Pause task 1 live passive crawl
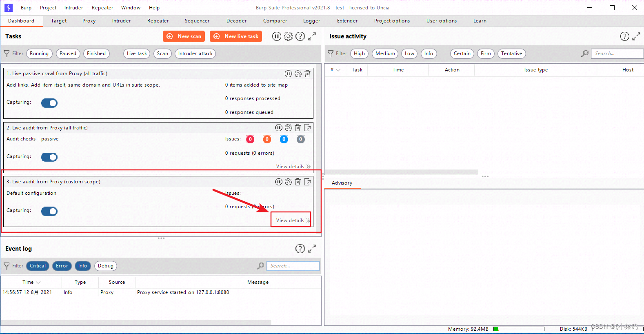The image size is (644, 334). click(289, 73)
